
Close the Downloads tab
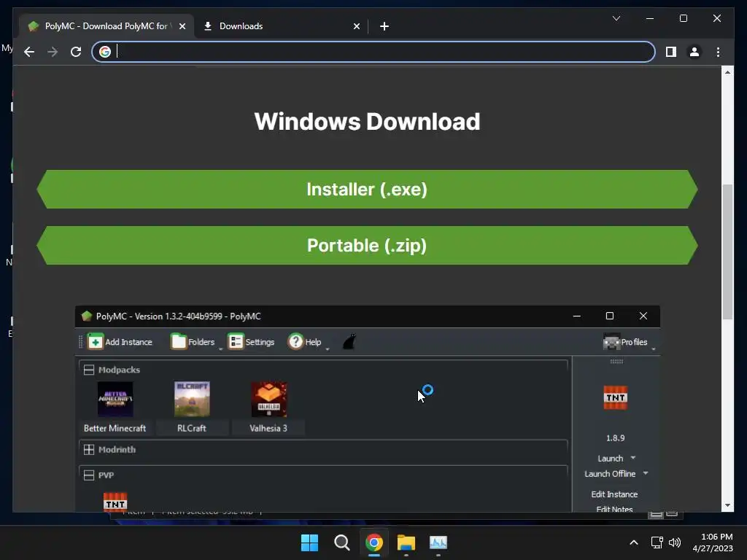tap(356, 26)
